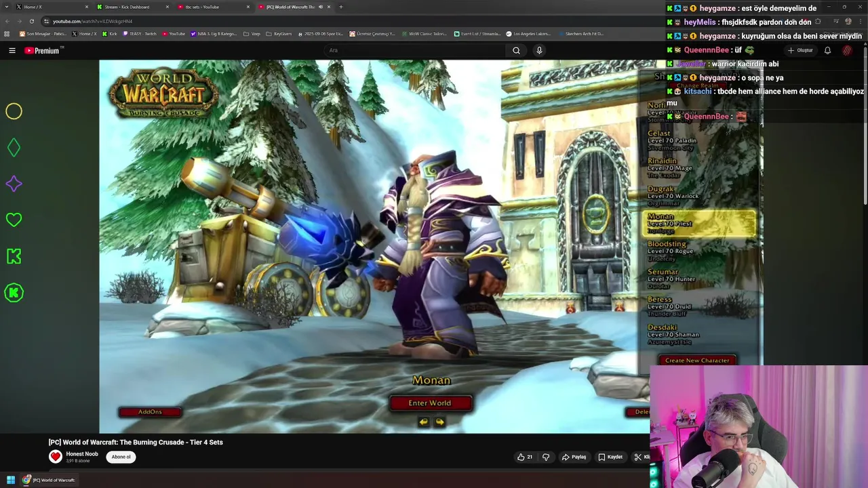Select the Celast Level 70 Paladin character

698,141
